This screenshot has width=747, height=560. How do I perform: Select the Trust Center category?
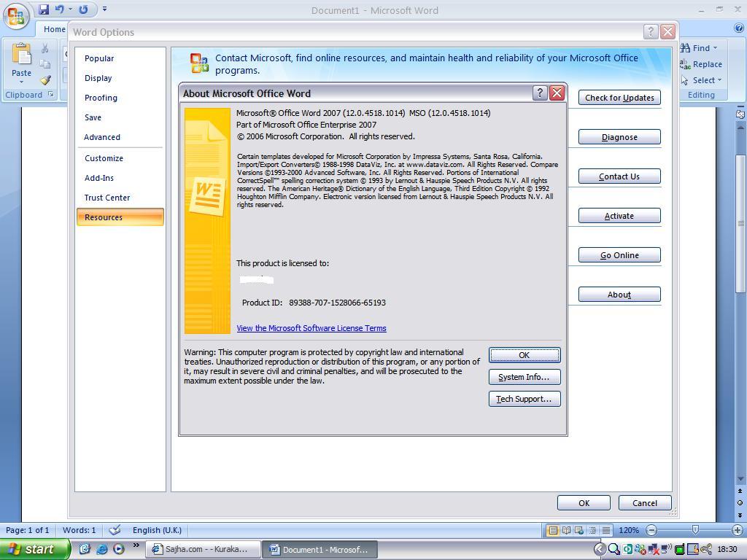107,198
